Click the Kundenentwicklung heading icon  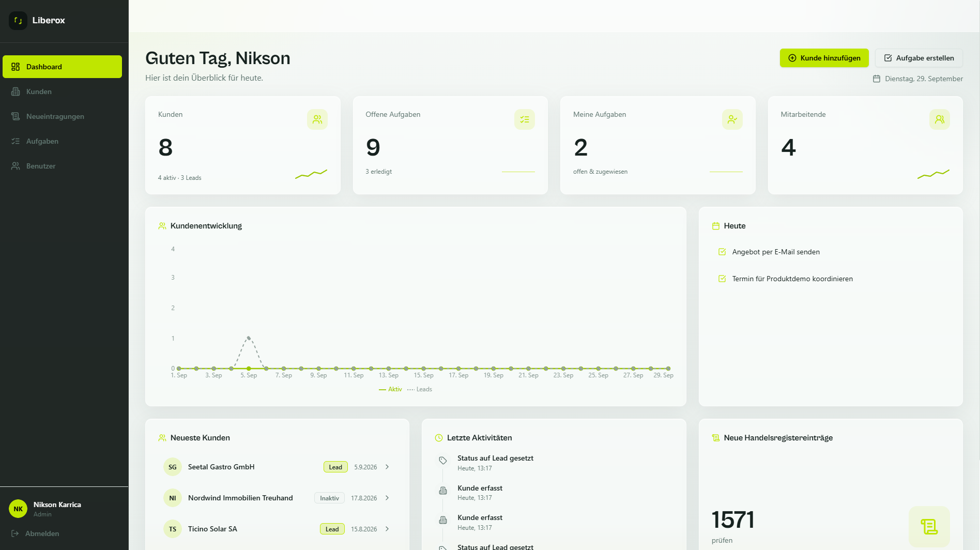(162, 226)
